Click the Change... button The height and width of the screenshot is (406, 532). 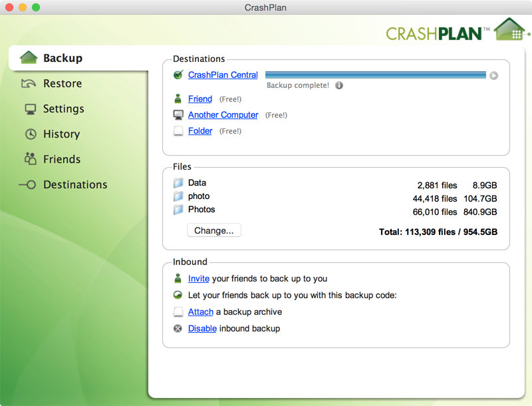pos(214,230)
